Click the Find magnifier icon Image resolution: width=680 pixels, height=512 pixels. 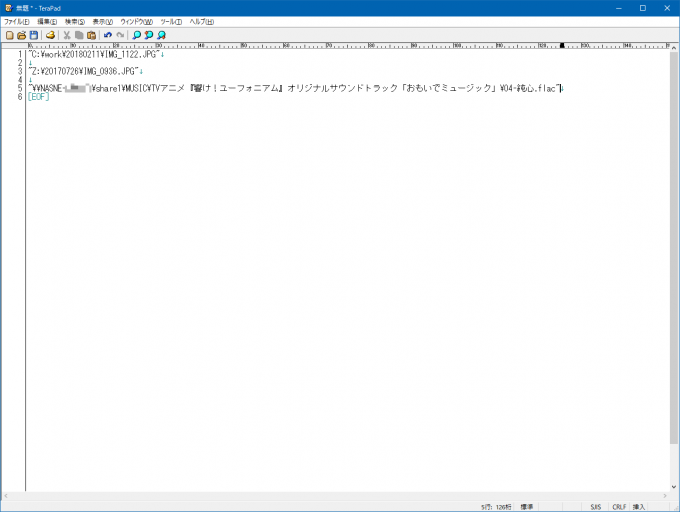pyautogui.click(x=137, y=35)
